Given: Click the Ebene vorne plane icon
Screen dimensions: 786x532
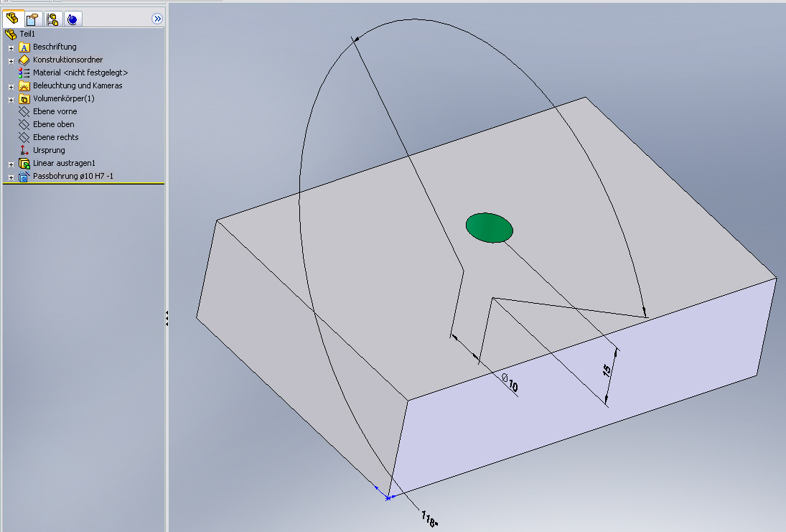Looking at the screenshot, I should 24,111.
